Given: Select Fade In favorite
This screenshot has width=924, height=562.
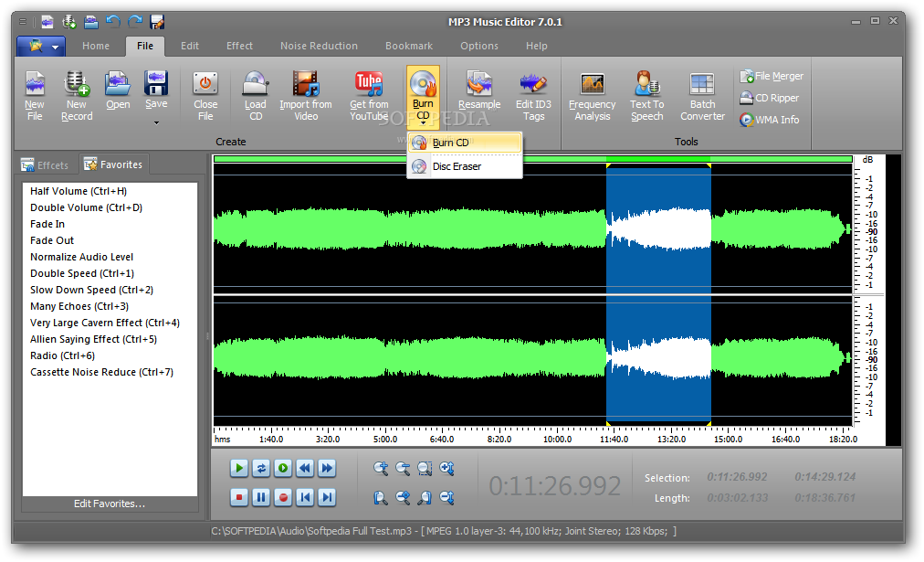Looking at the screenshot, I should click(47, 224).
